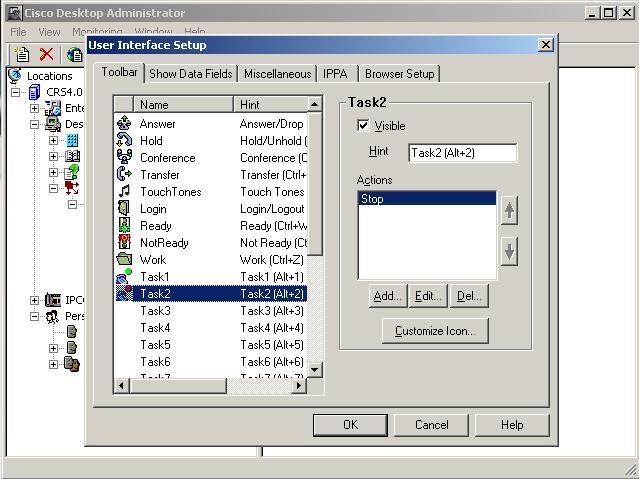Confirm with the OK button
Viewport: 639px width, 479px height.
tap(350, 425)
